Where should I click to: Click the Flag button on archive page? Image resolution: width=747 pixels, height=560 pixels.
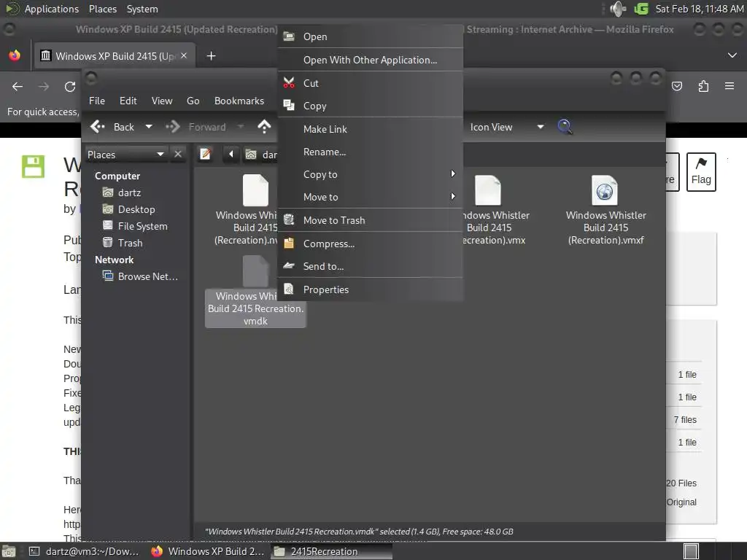coord(701,172)
